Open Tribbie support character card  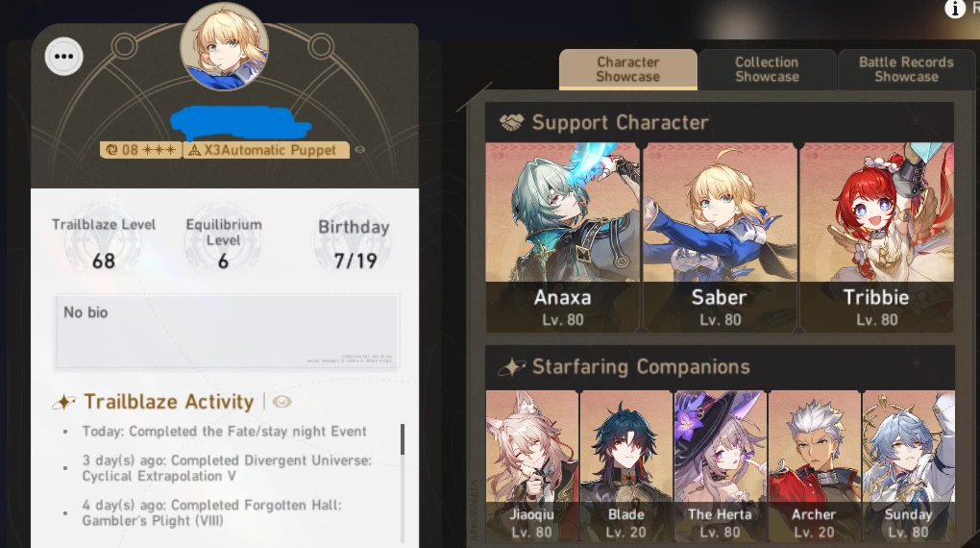(x=877, y=237)
